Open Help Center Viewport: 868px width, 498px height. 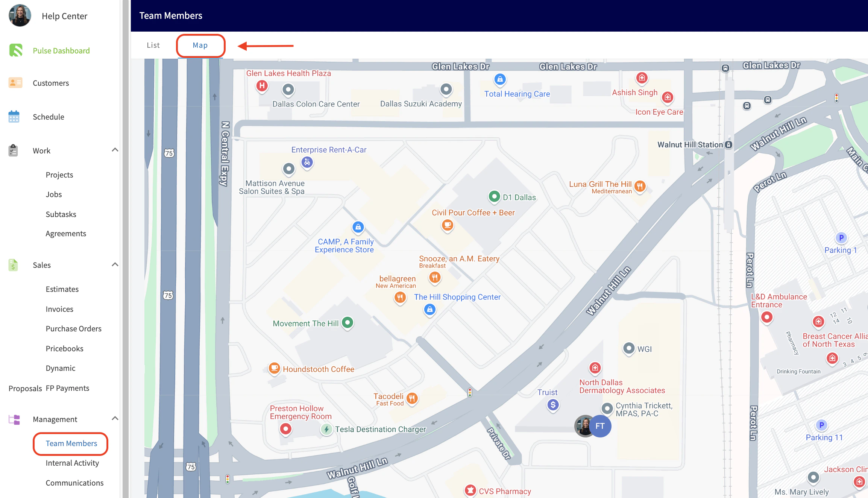pyautogui.click(x=64, y=16)
